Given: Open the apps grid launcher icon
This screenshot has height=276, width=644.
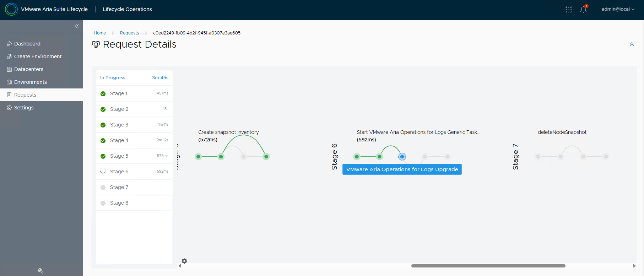Looking at the screenshot, I should coord(568,10).
